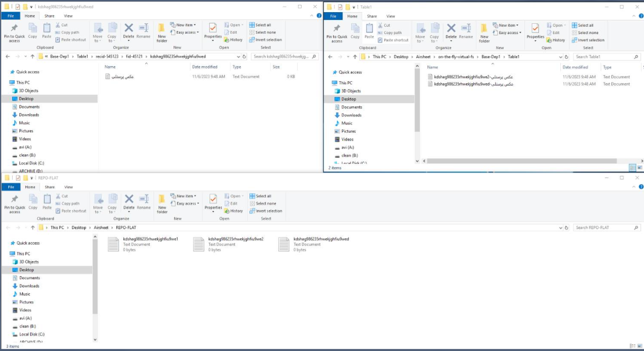
Task: Open the File menu in REPO-FLAT window
Action: point(11,187)
